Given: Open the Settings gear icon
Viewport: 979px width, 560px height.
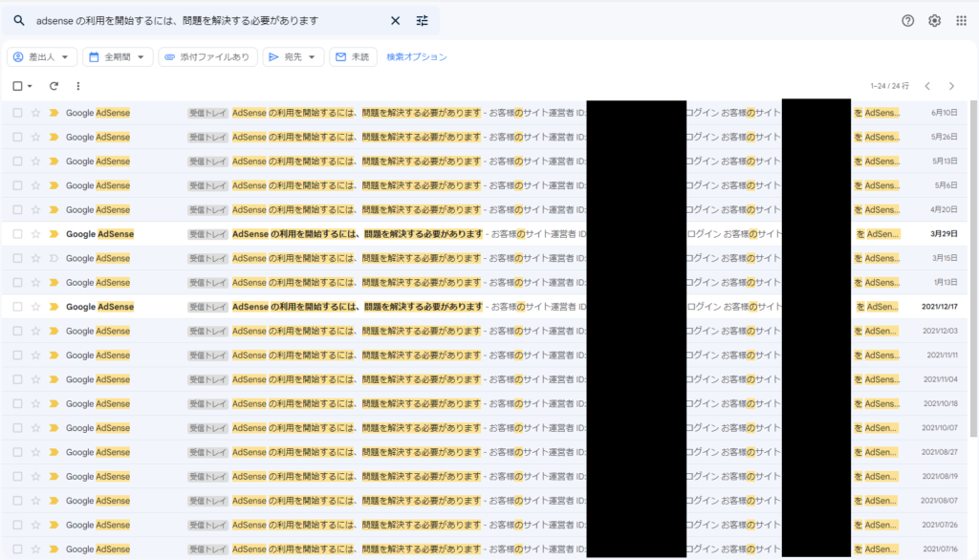Looking at the screenshot, I should [x=934, y=21].
